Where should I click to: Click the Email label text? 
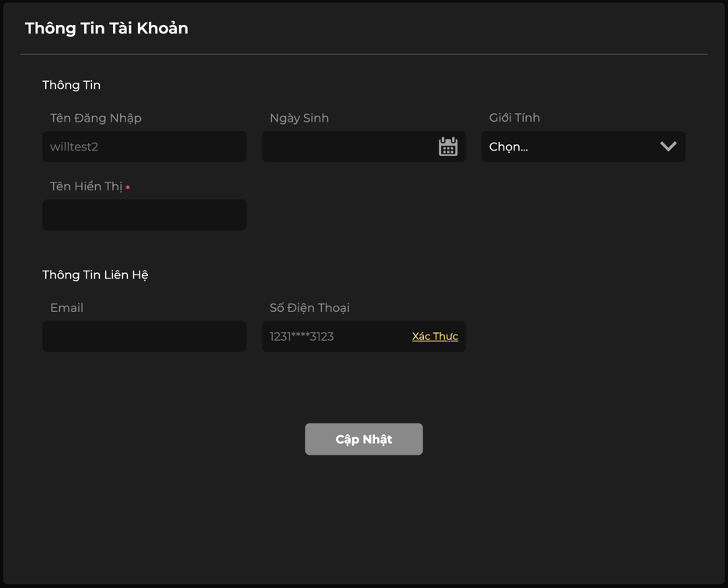66,308
